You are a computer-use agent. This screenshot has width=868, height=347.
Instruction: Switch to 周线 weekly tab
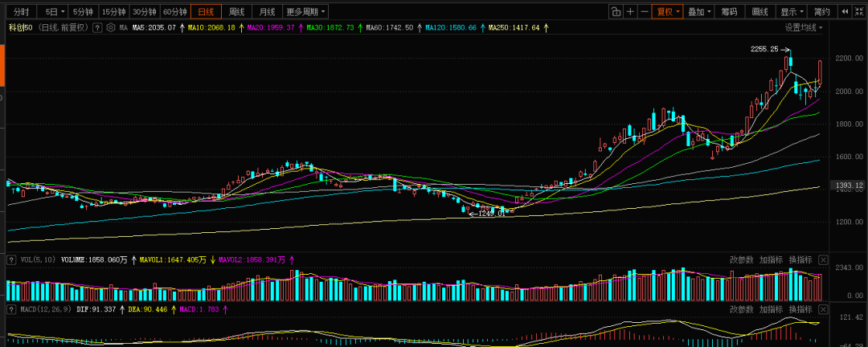click(x=236, y=11)
